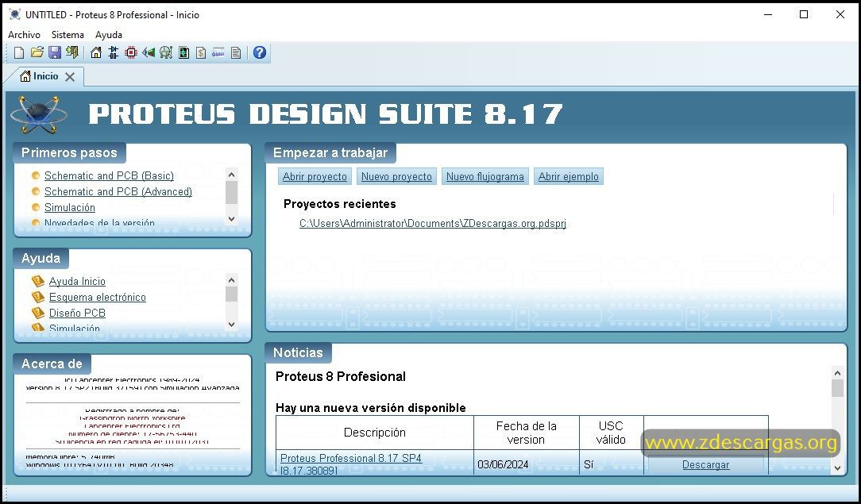
Task: Click Hay una nueva versión disponible text
Action: [371, 408]
